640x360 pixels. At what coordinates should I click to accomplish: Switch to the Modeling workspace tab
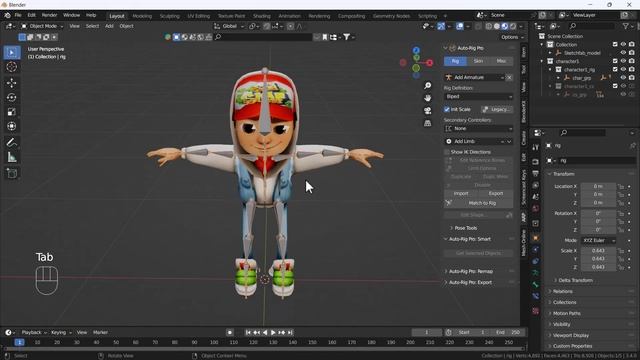pos(142,16)
